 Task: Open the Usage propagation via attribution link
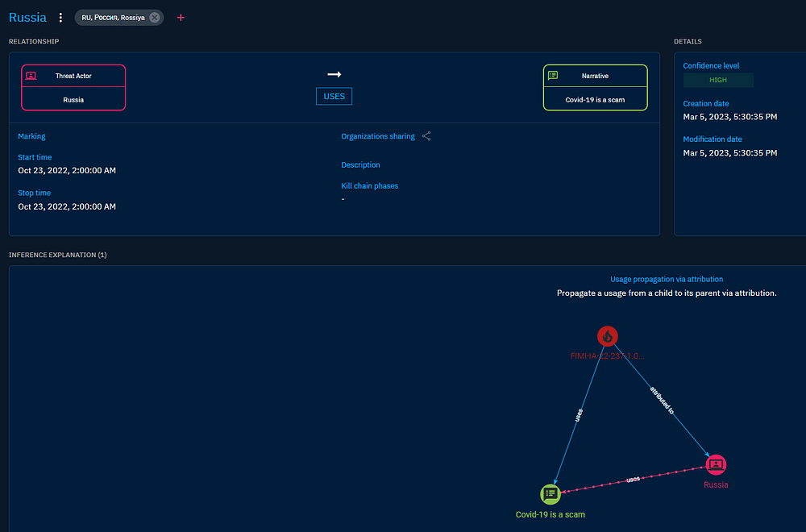pos(666,279)
